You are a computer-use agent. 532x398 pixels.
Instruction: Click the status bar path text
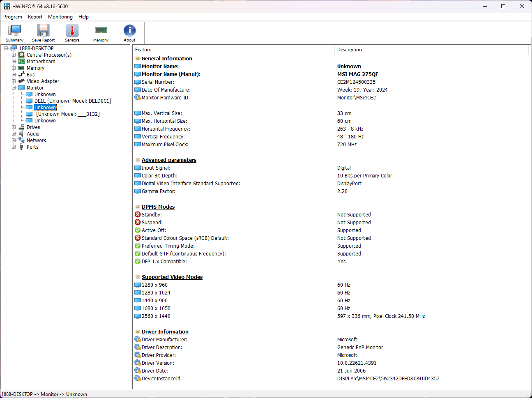point(44,394)
